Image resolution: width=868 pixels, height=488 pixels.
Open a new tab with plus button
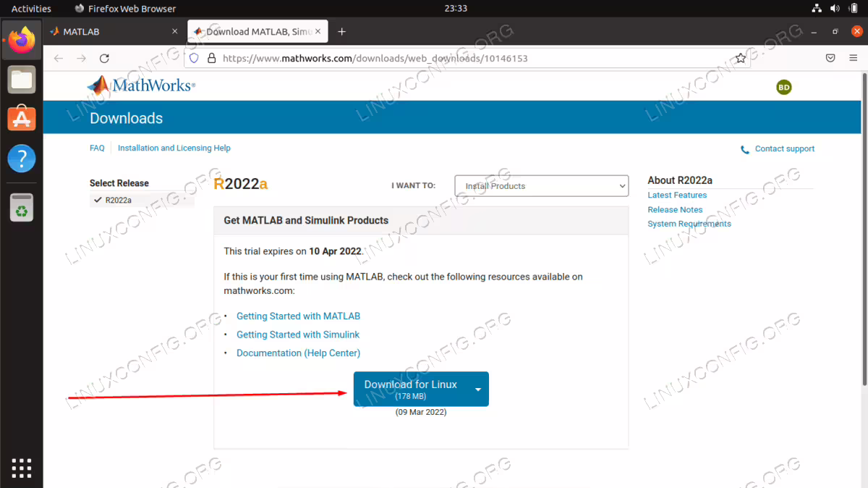click(x=342, y=32)
